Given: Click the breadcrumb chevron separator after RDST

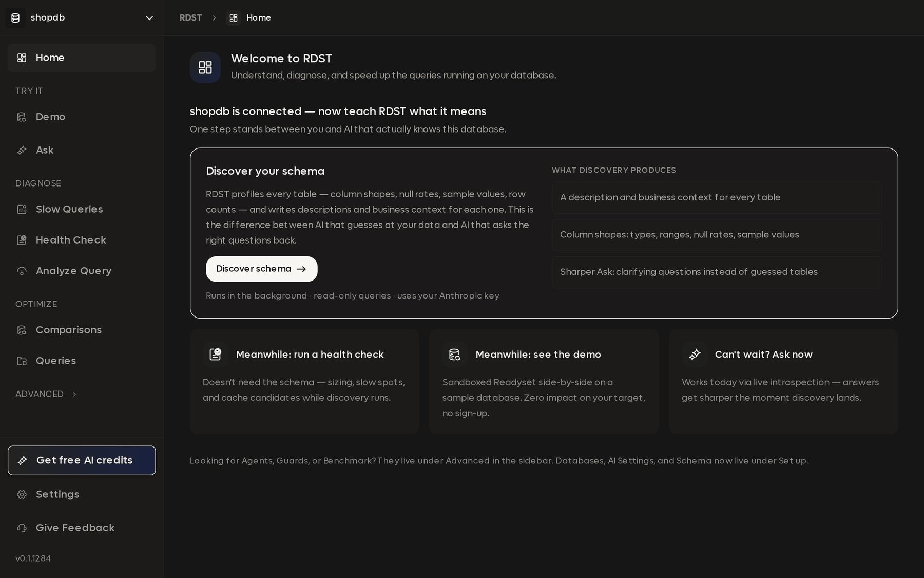Looking at the screenshot, I should [215, 18].
